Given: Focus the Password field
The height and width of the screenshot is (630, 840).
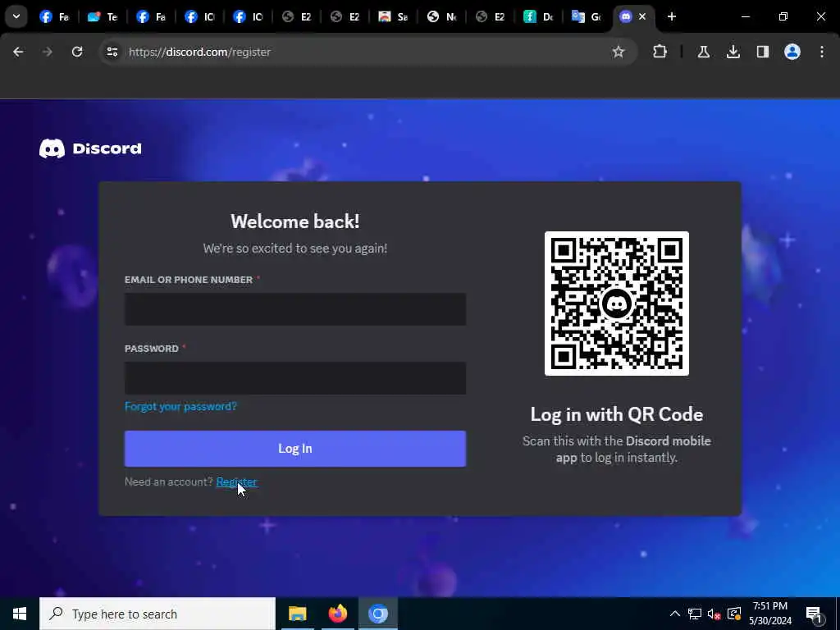Looking at the screenshot, I should (x=295, y=378).
